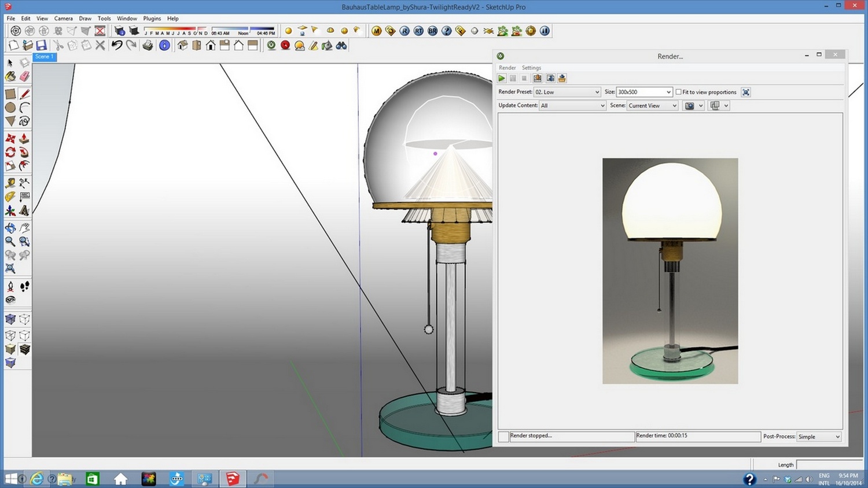Viewport: 868px width, 488px height.
Task: Click the Zoom Extents tool
Action: point(10,268)
